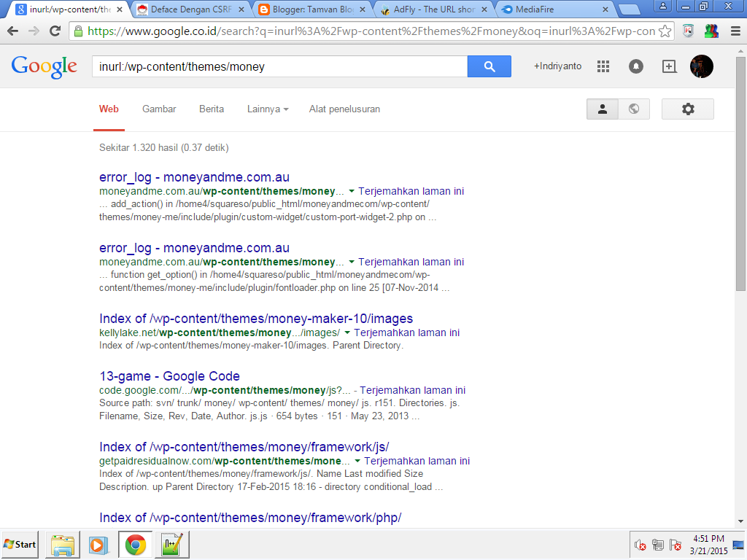Click the Google logo
The image size is (747, 560).
tap(44, 67)
